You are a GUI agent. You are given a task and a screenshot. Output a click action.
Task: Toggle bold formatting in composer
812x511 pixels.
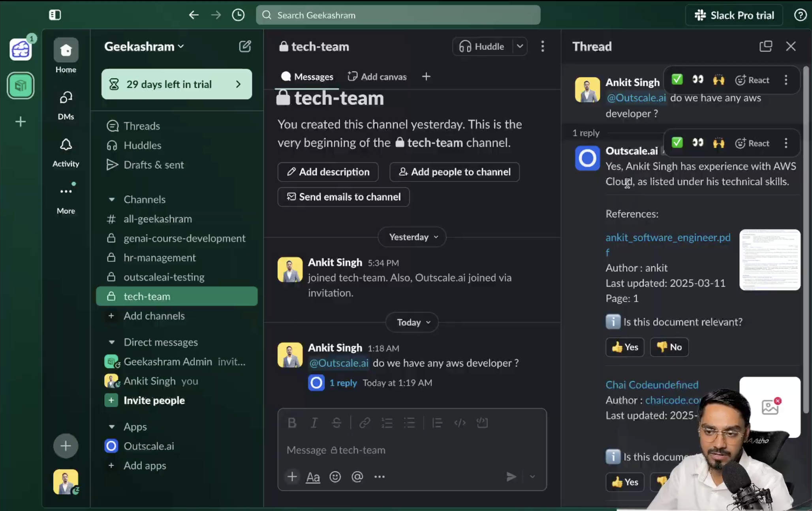click(x=292, y=423)
